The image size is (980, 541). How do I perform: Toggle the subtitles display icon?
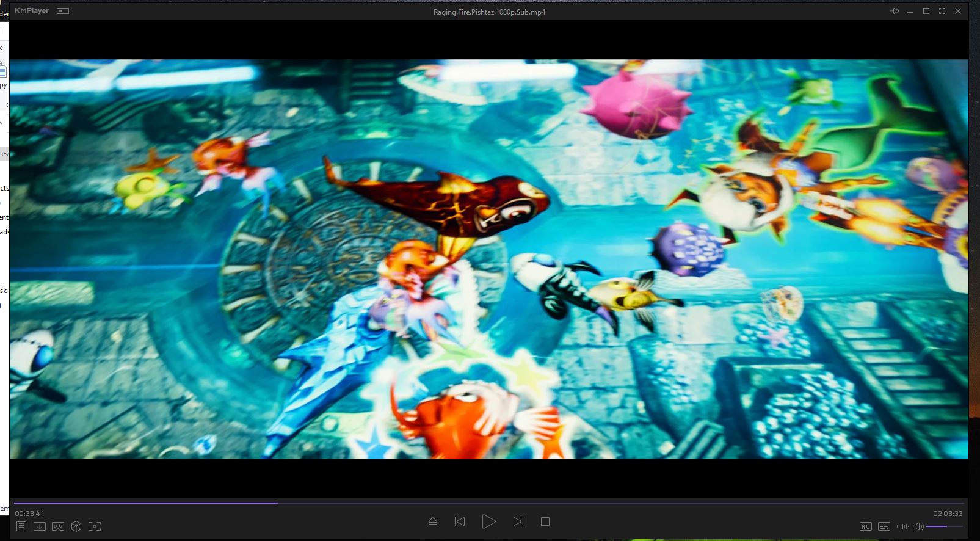884,526
